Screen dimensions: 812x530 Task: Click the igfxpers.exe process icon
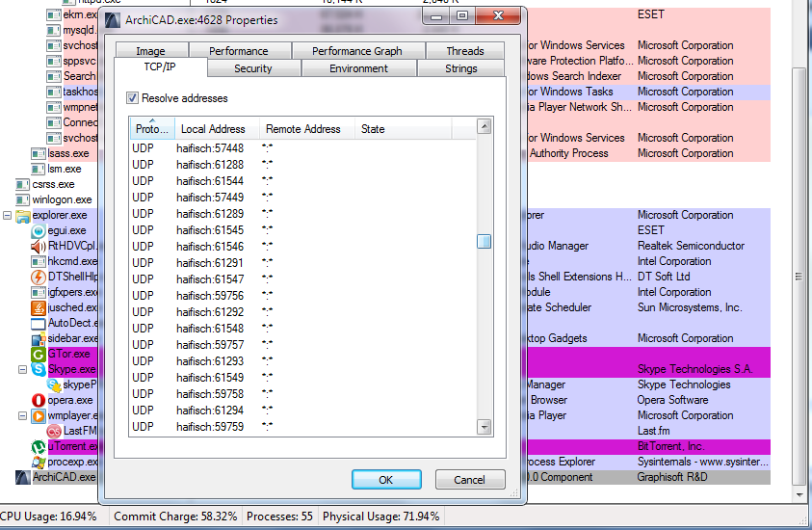pos(39,293)
